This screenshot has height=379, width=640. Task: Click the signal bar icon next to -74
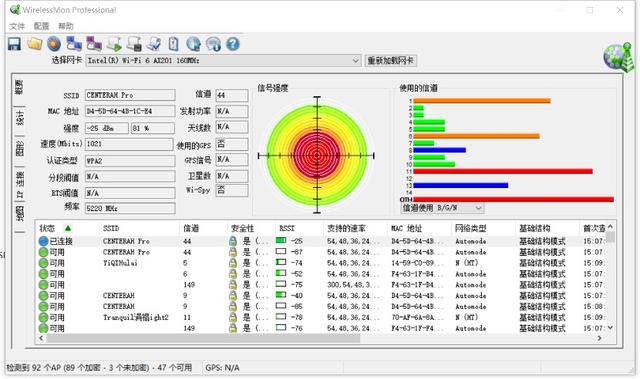tap(281, 262)
